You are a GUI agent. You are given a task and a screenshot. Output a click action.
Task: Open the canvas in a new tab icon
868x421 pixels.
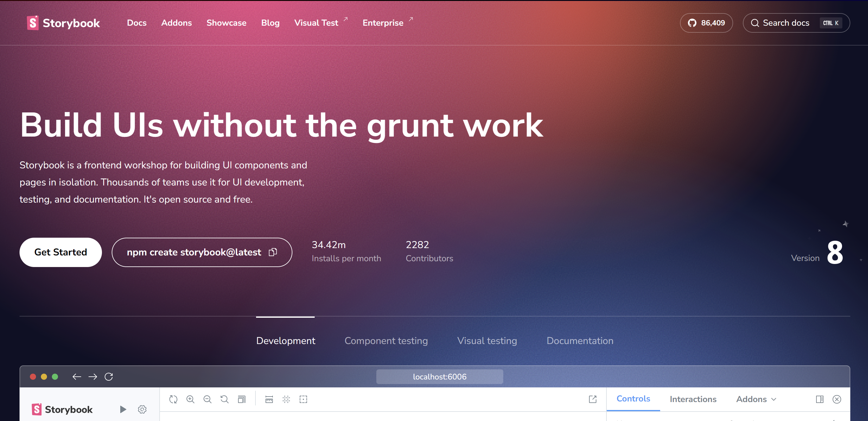(593, 399)
